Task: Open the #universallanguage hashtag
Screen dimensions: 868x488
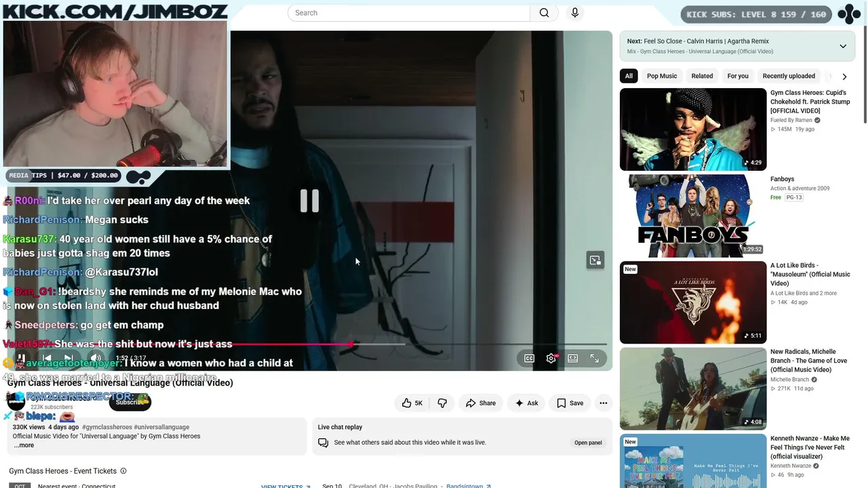Action: (161, 428)
